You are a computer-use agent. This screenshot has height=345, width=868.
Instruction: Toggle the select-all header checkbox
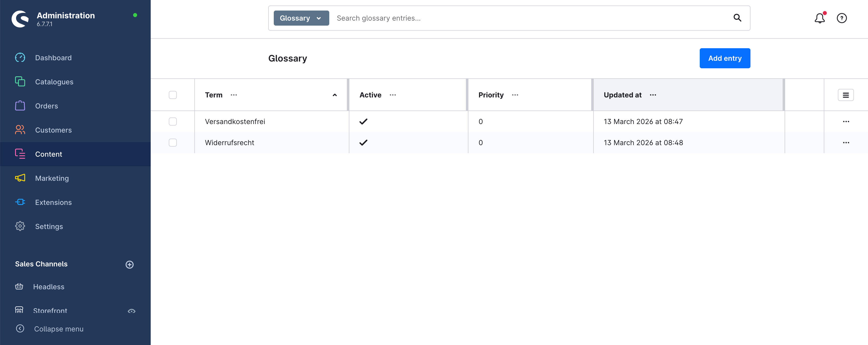173,95
